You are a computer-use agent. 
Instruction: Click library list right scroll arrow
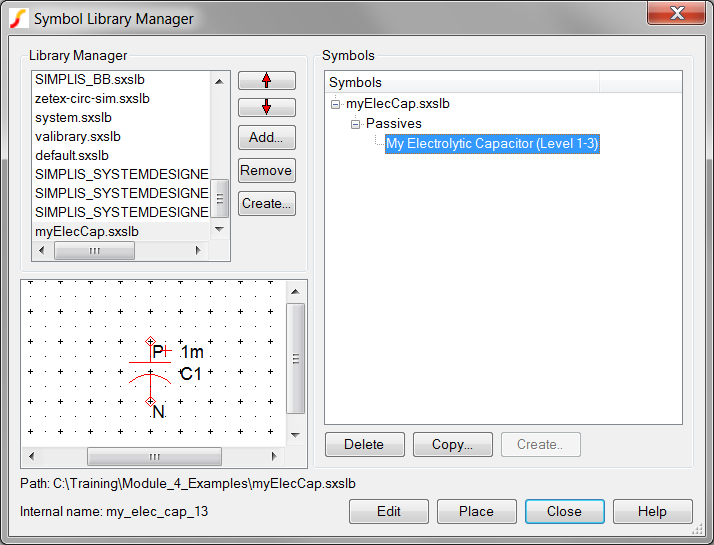point(198,250)
